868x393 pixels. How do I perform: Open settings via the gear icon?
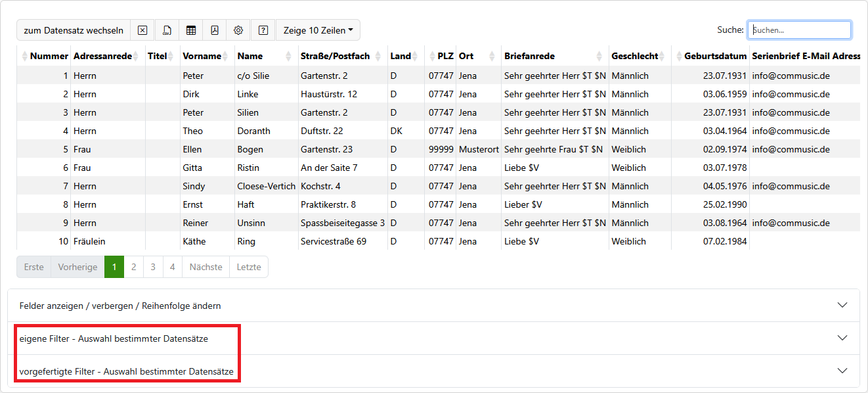point(238,30)
